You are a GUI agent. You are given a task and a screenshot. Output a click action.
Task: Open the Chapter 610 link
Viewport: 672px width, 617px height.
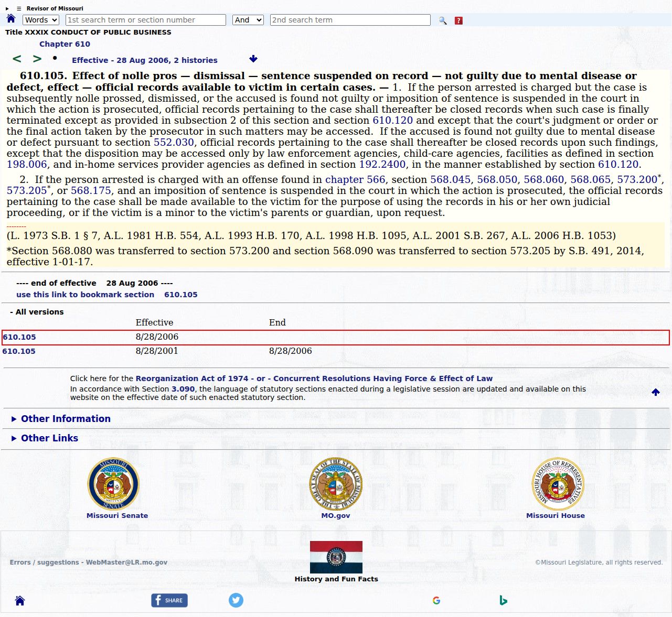[x=65, y=44]
